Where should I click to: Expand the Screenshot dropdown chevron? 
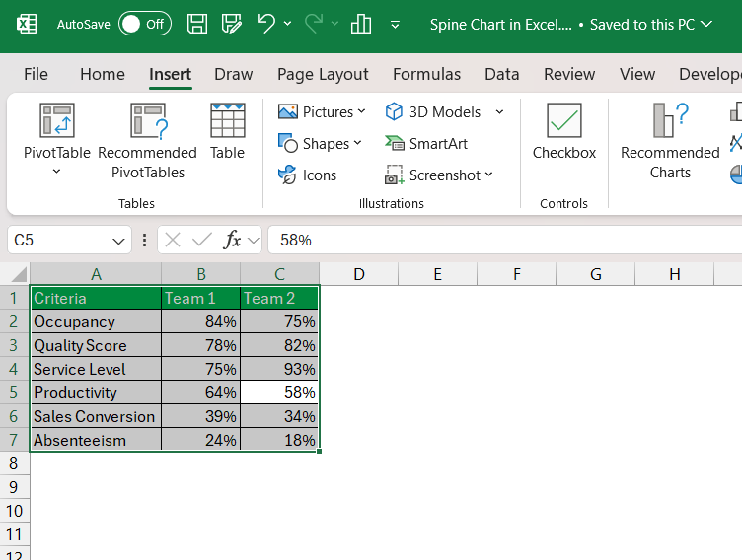tap(488, 175)
